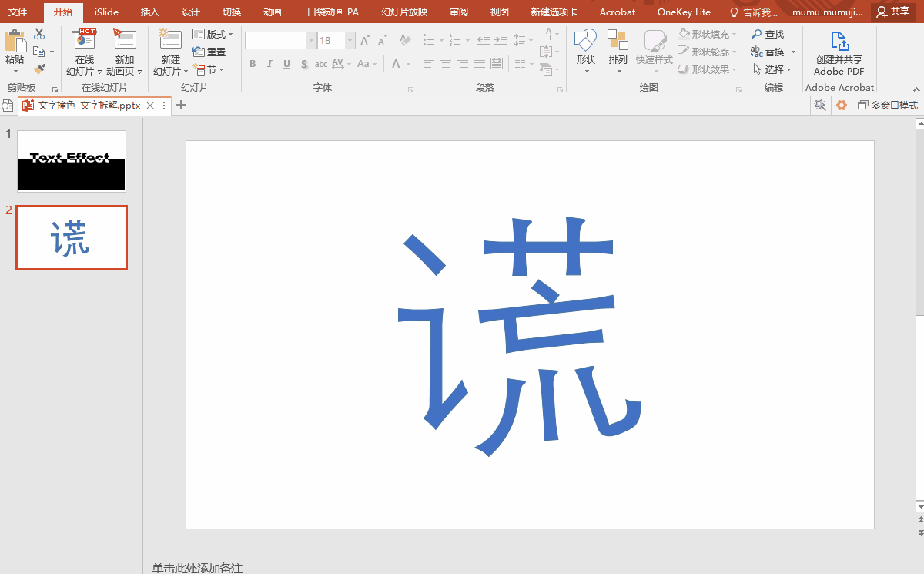Click the 新加动画页 icon
The image size is (924, 574).
tap(124, 40)
